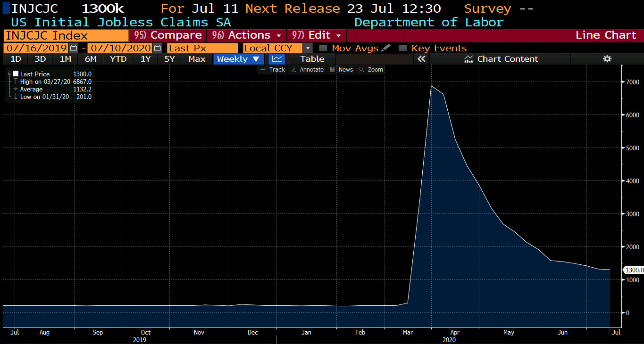Open the start date calendar picker
Viewport: 644px width, 344px height.
(x=73, y=48)
